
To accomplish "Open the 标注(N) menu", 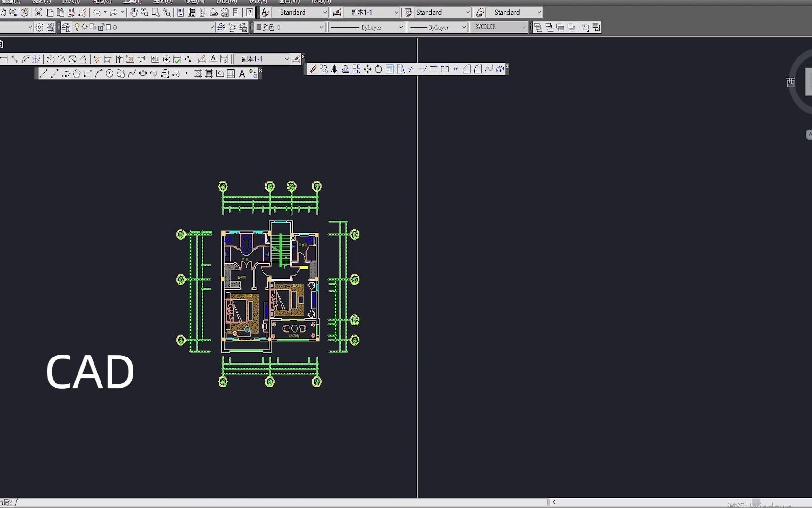I will pyautogui.click(x=194, y=2).
